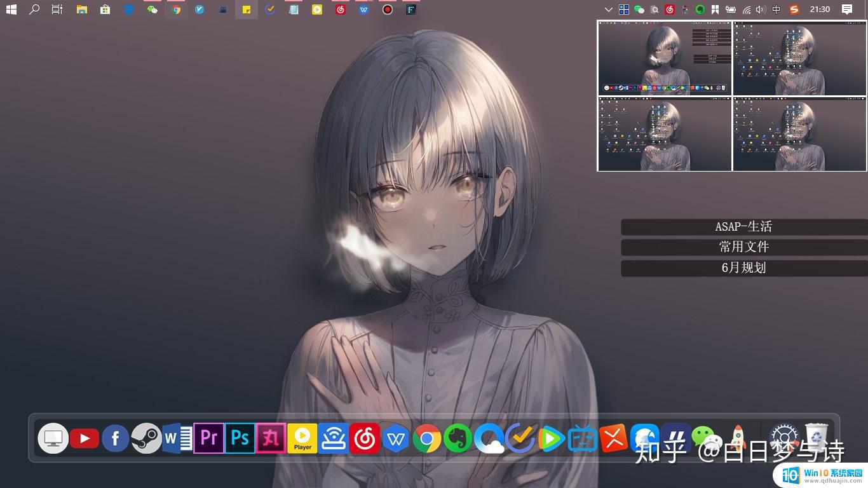Open the dark F app in taskbar
The height and width of the screenshot is (488, 868).
point(411,10)
